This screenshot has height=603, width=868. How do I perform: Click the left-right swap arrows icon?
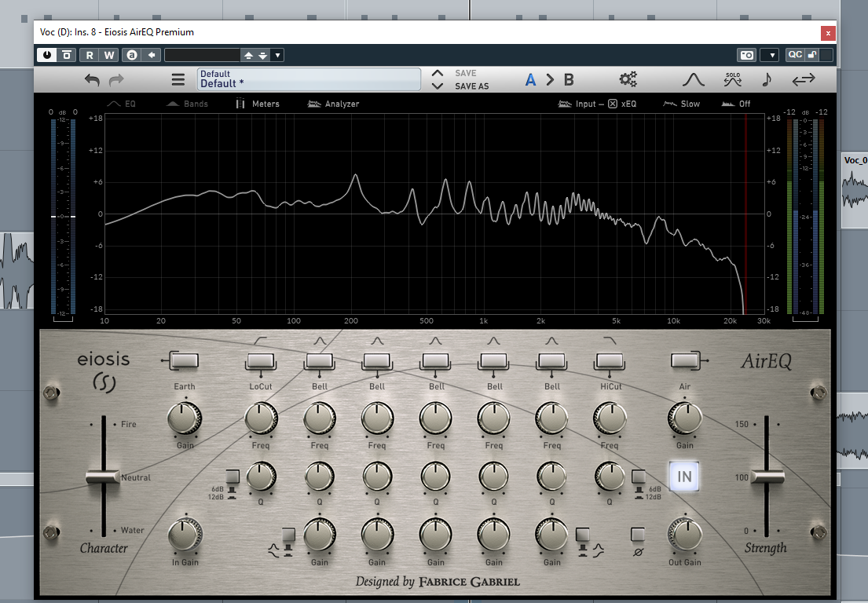coord(804,79)
